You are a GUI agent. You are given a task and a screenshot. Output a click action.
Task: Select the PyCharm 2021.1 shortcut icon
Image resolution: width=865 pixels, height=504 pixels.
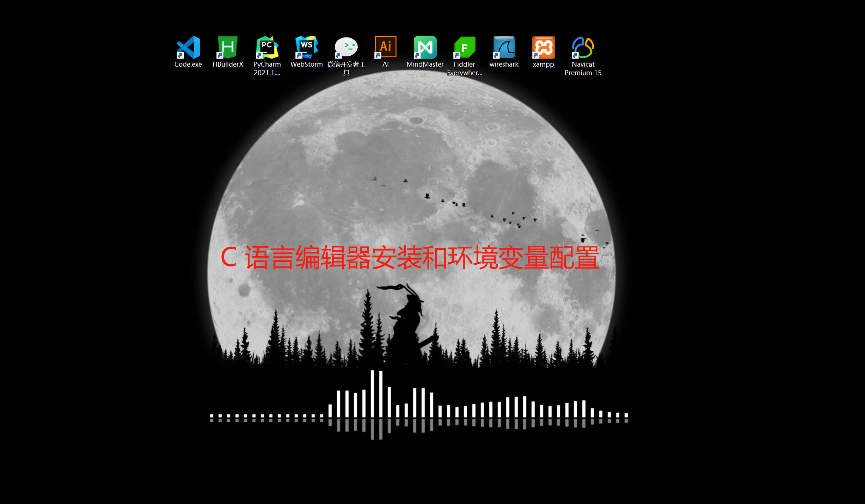tap(267, 48)
